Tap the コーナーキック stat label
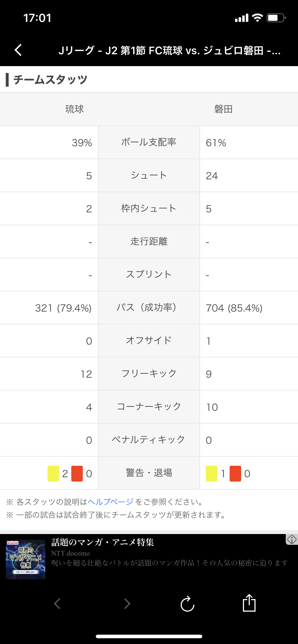The width and height of the screenshot is (298, 644). point(149,407)
